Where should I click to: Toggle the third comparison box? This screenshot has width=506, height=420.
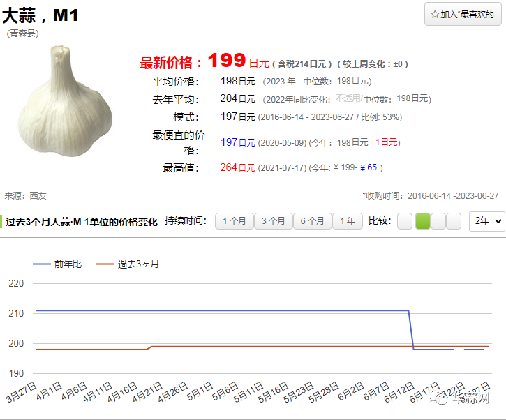[438, 221]
